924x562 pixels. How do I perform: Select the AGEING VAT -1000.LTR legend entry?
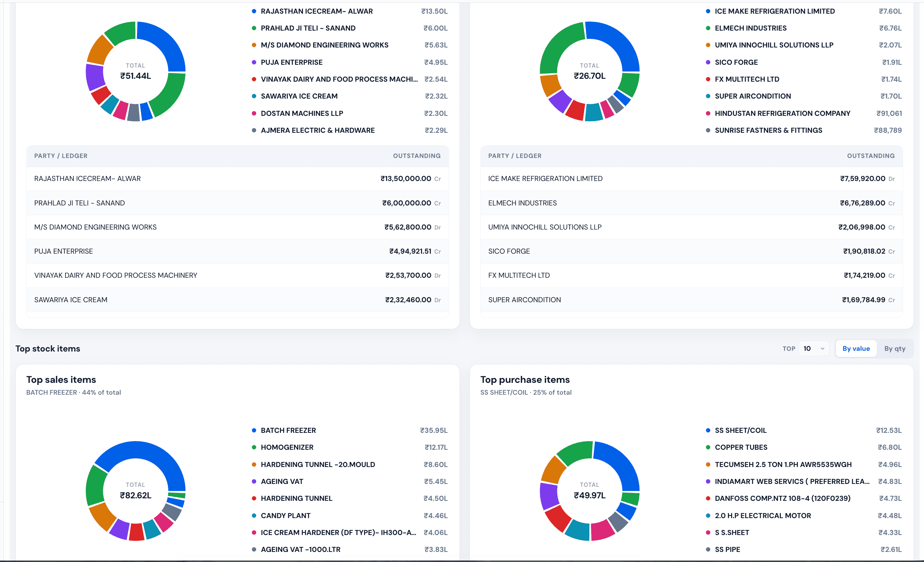click(349, 549)
